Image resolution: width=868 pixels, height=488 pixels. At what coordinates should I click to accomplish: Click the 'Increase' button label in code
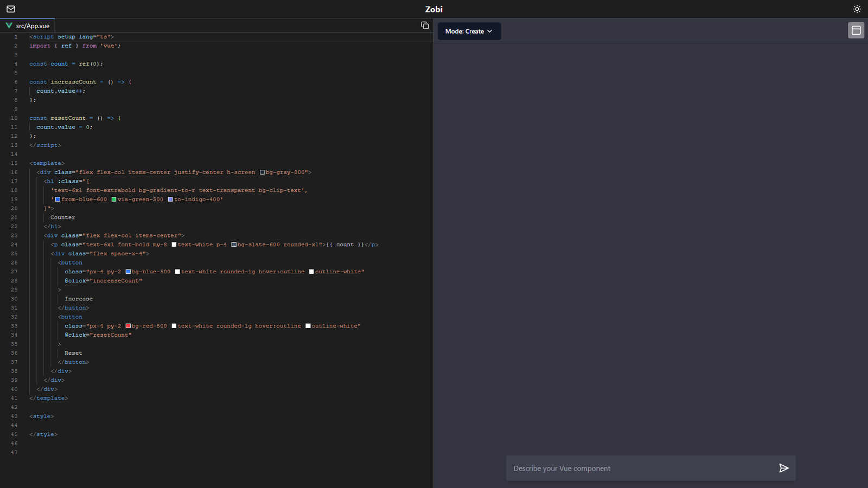tap(79, 299)
